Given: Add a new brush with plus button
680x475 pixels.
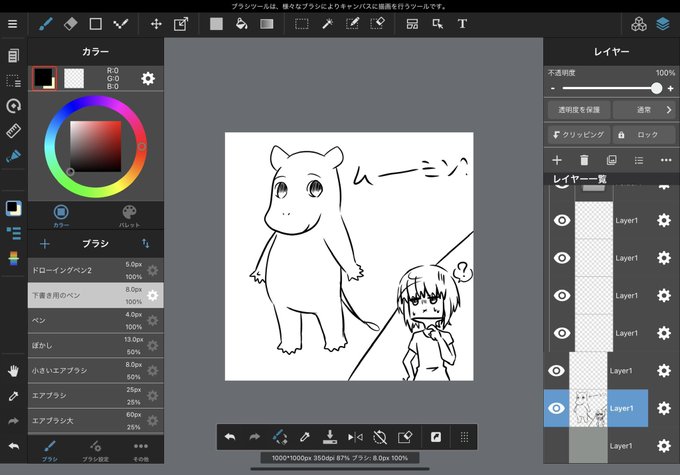Looking at the screenshot, I should coord(45,244).
